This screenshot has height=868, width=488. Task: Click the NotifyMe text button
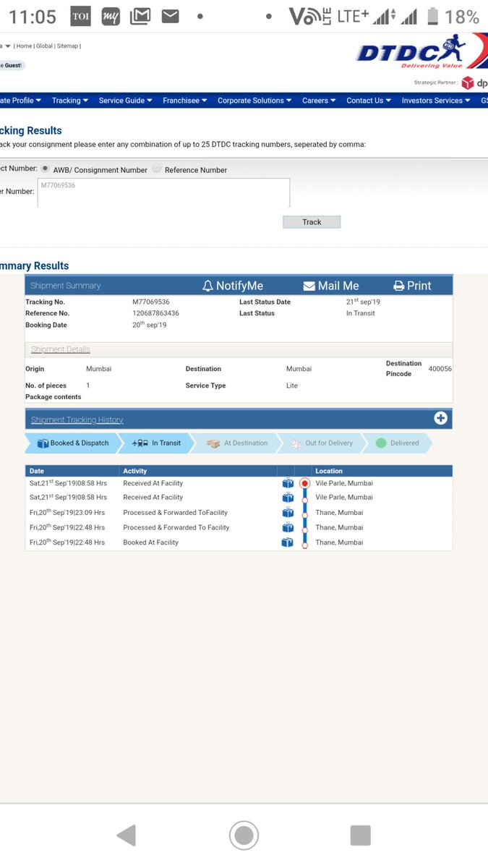tap(239, 286)
